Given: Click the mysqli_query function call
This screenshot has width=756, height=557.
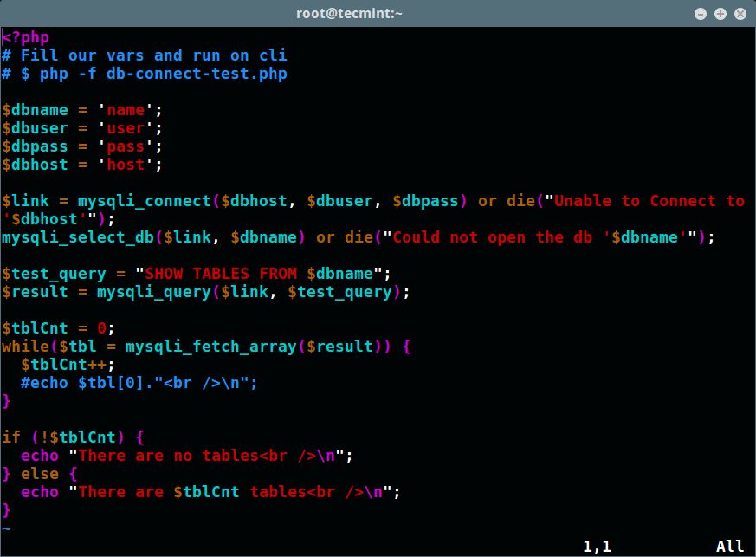Looking at the screenshot, I should point(154,292).
